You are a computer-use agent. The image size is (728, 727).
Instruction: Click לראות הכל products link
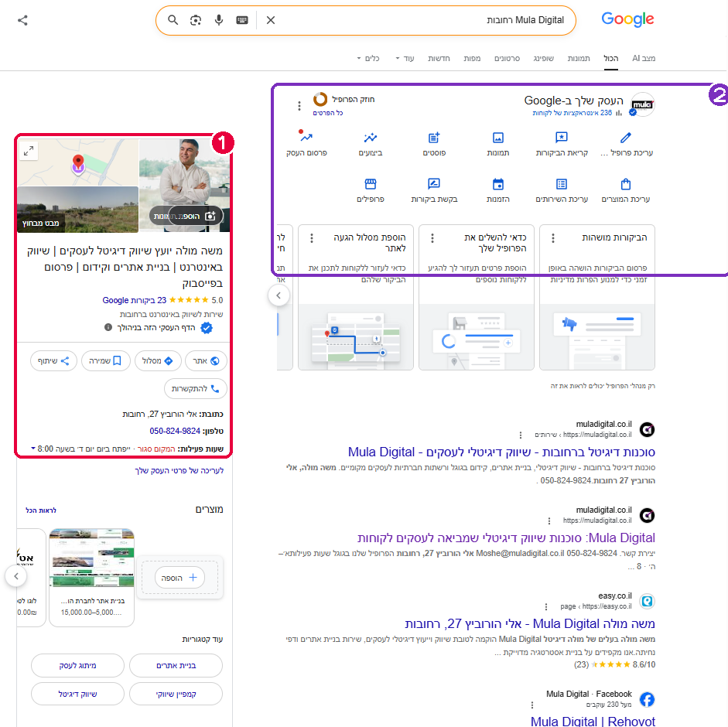[41, 510]
